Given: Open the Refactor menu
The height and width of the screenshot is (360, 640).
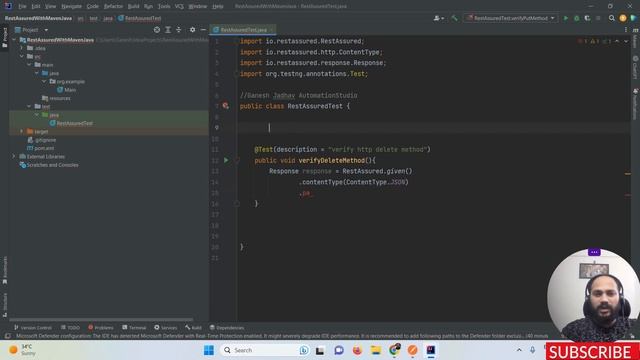Looking at the screenshot, I should pyautogui.click(x=113, y=7).
